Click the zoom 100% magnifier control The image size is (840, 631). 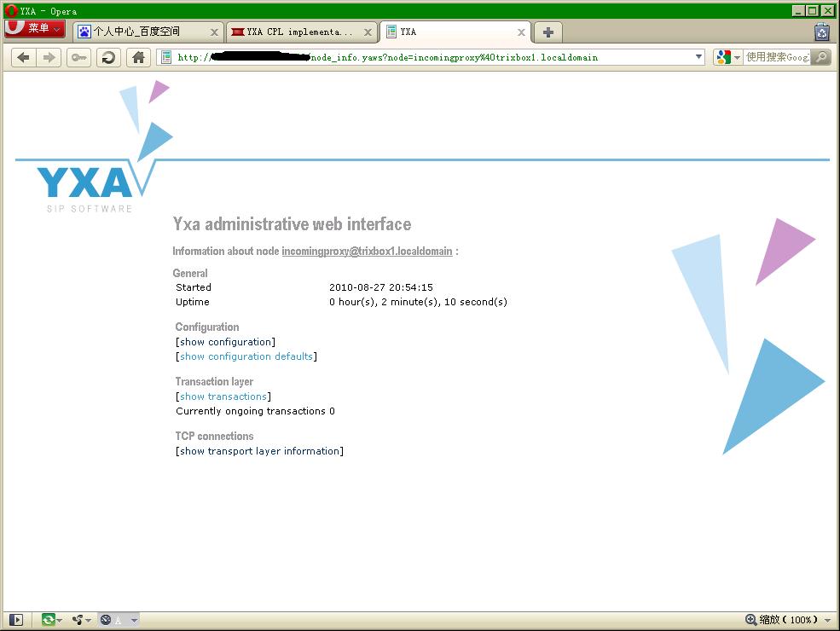pyautogui.click(x=782, y=620)
